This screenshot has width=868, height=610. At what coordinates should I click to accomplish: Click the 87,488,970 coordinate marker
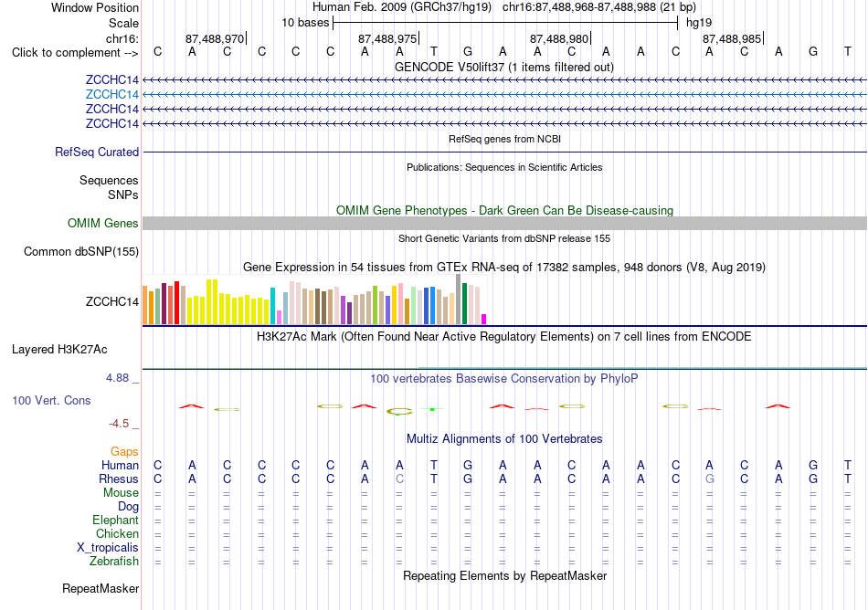click(x=215, y=38)
